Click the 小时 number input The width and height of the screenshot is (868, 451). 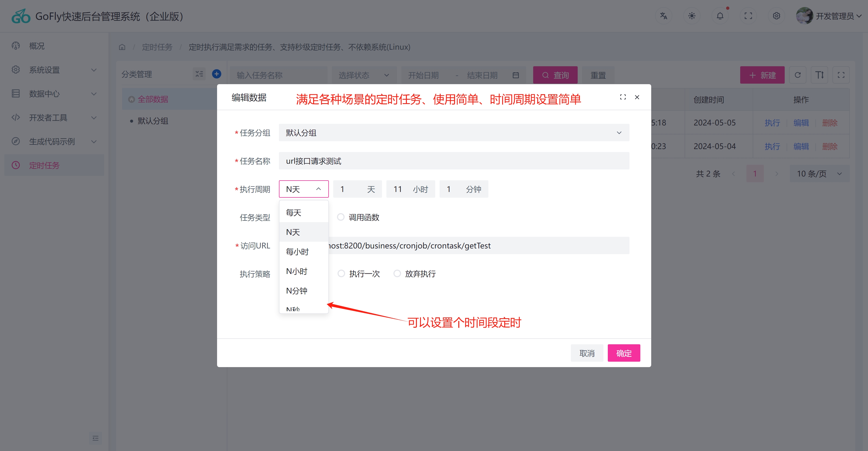(x=411, y=189)
